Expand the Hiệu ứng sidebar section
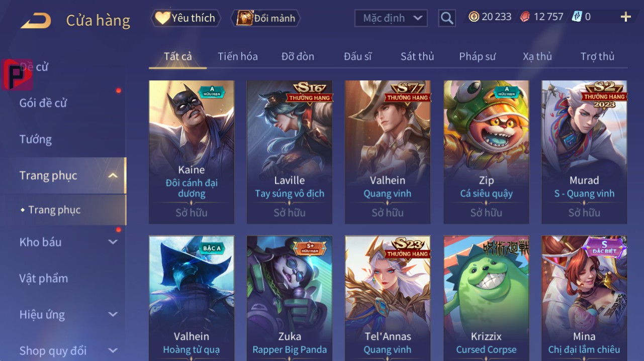Image resolution: width=644 pixels, height=361 pixels. [x=113, y=315]
